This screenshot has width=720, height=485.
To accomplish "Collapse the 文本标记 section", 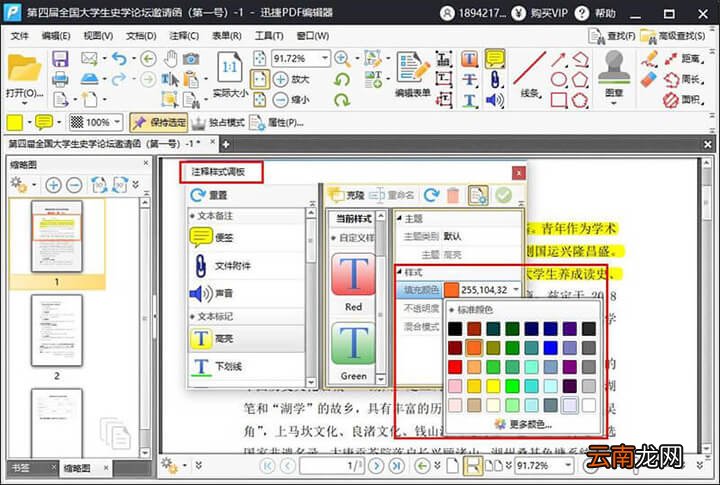I will [x=192, y=317].
